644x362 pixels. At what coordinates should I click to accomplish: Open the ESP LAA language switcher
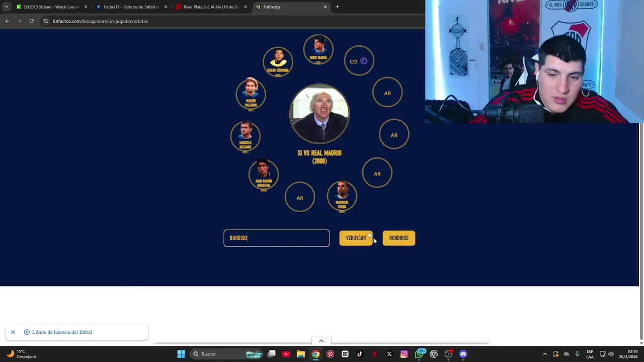(590, 354)
